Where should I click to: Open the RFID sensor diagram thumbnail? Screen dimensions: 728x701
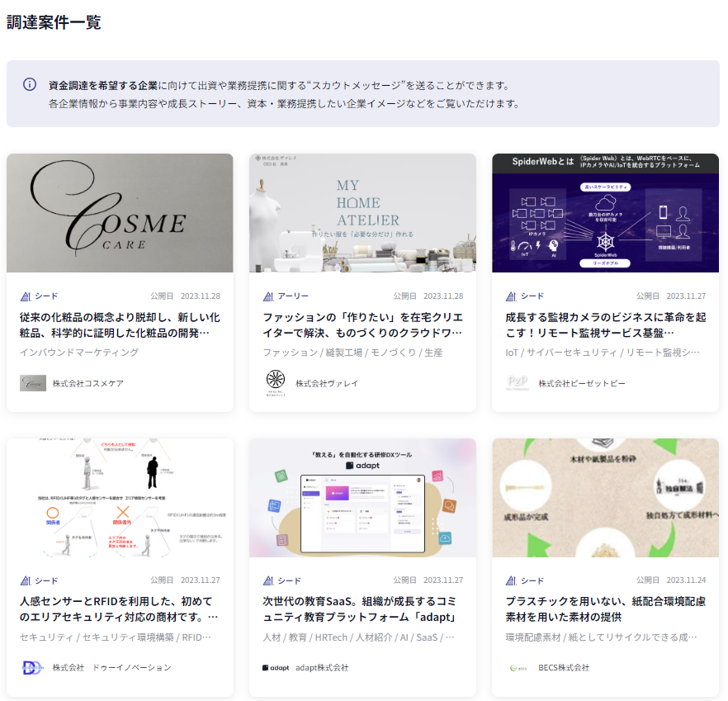tap(120, 498)
